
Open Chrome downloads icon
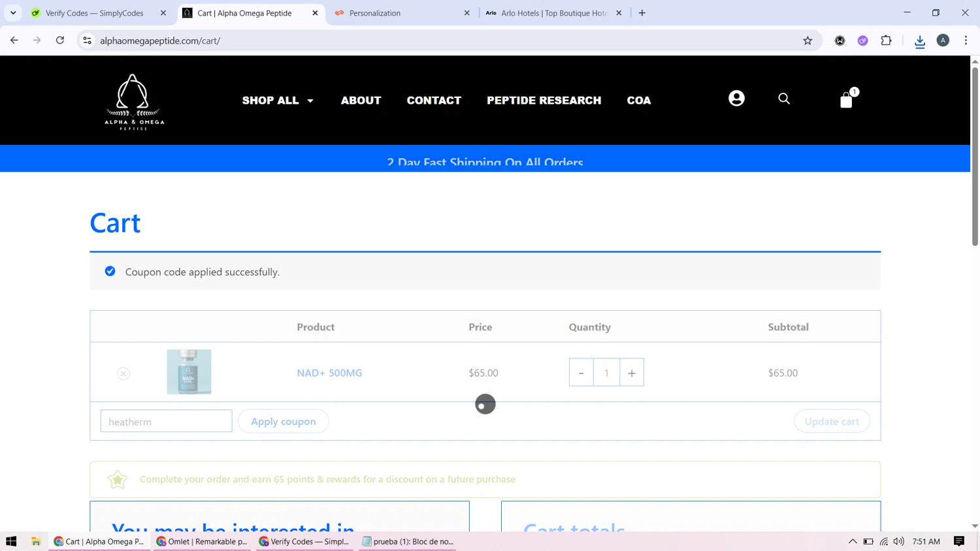920,41
